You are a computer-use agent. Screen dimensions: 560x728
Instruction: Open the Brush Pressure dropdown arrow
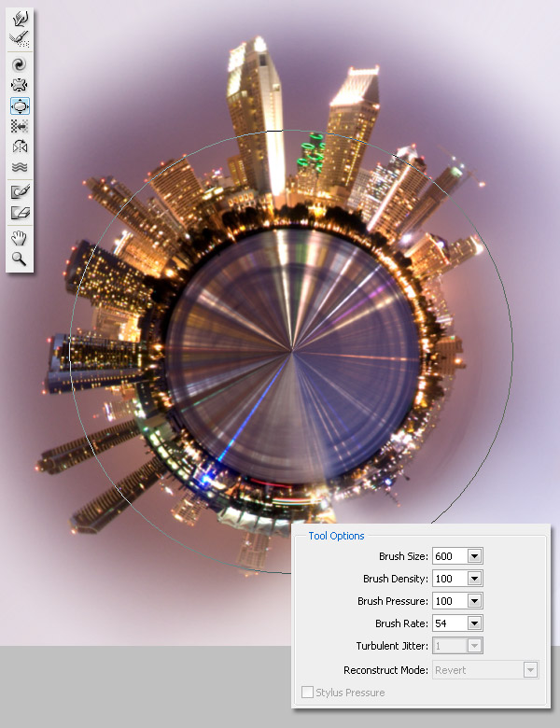pos(474,601)
